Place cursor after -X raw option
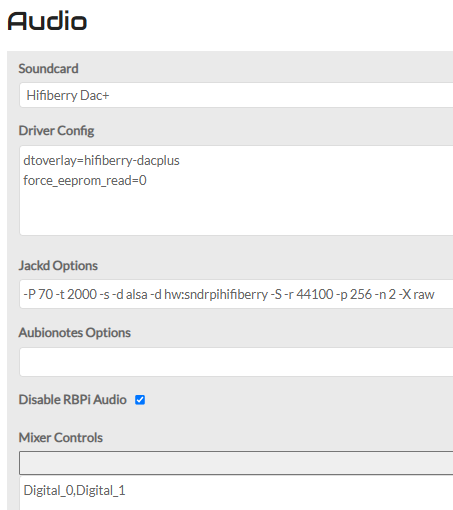The width and height of the screenshot is (453, 510). (x=435, y=295)
